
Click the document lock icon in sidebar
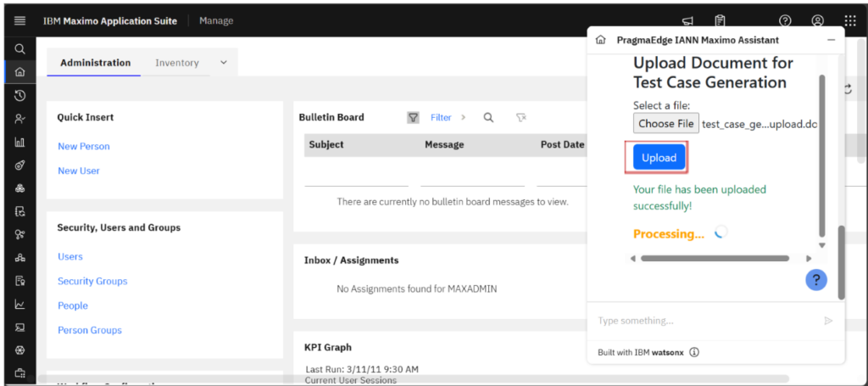(20, 281)
